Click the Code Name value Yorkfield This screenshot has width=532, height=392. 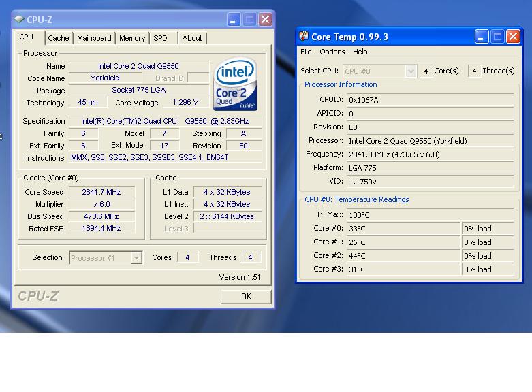coord(105,78)
